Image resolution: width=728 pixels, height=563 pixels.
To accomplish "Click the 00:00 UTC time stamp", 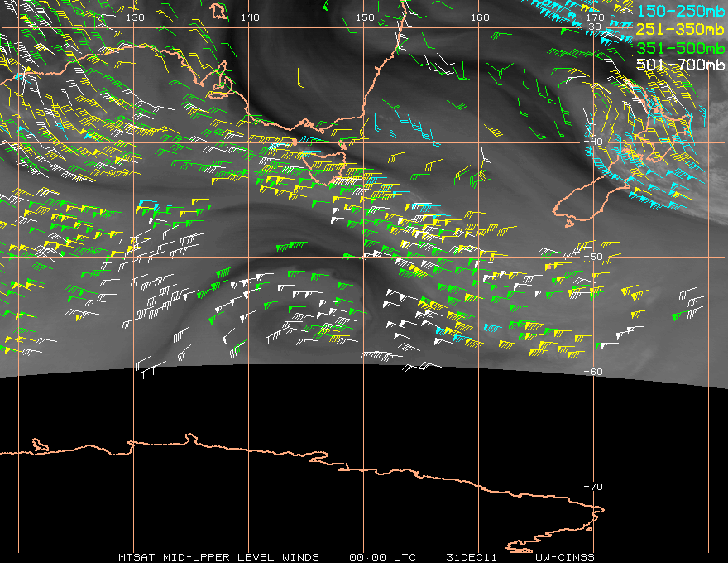I will click(x=382, y=557).
